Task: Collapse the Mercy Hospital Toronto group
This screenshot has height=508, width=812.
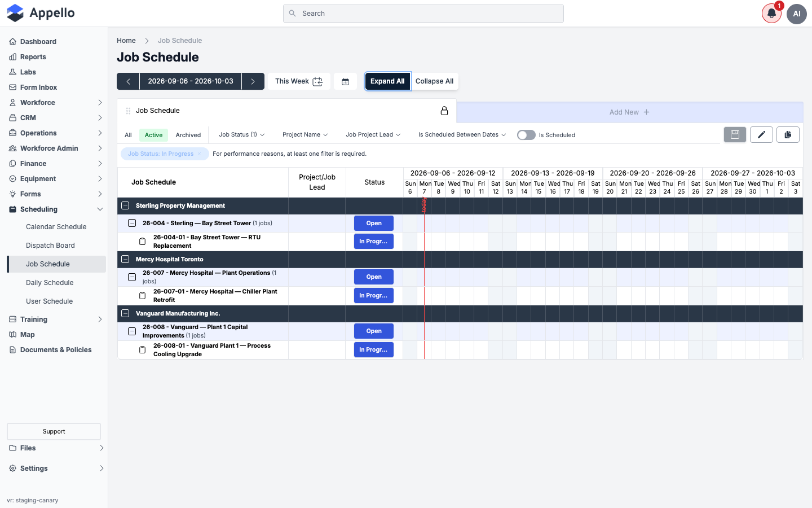Action: (x=125, y=260)
